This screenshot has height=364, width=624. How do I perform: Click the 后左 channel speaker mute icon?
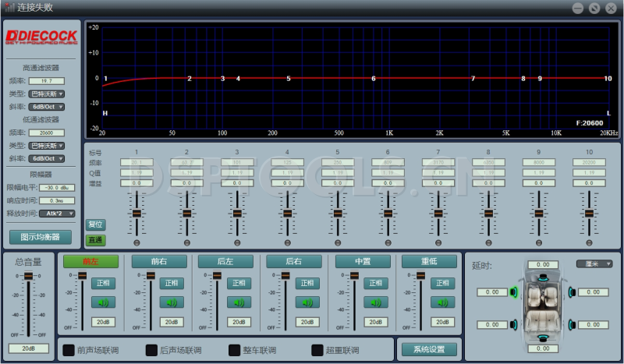239,302
